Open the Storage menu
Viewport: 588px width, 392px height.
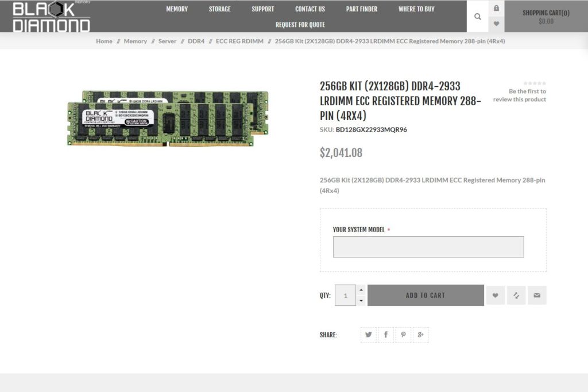220,9
